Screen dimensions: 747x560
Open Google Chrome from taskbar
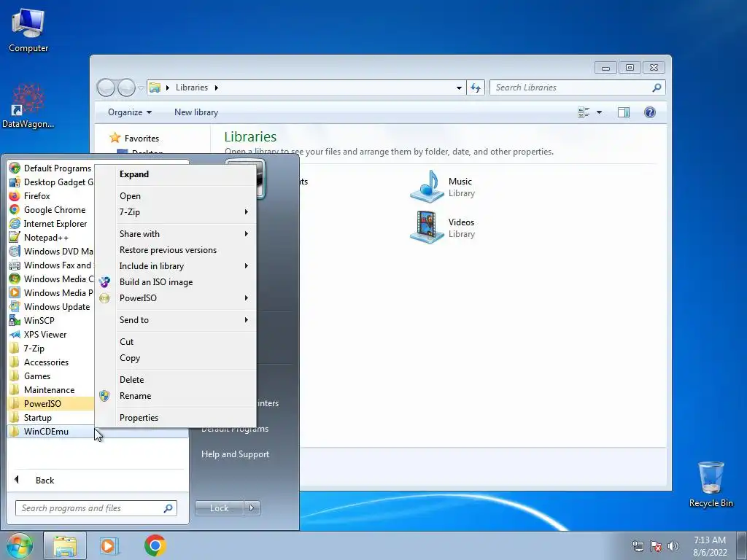coord(155,545)
